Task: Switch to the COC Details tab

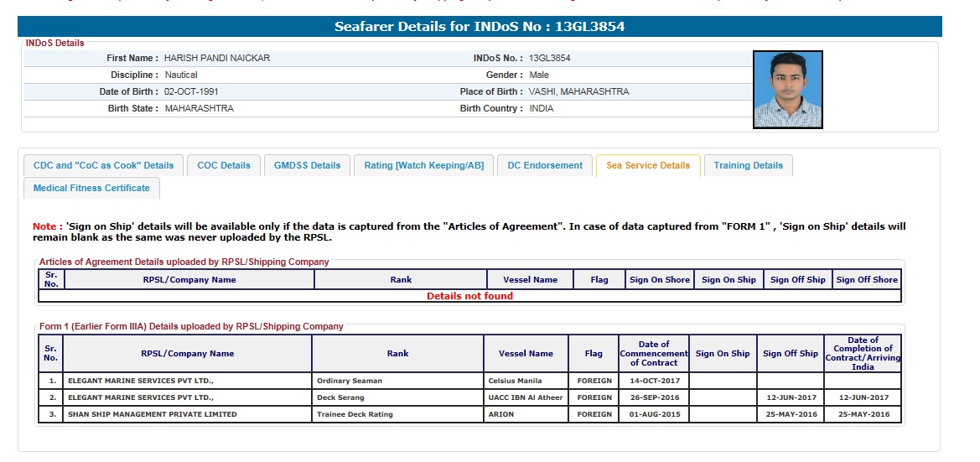Action: (x=224, y=165)
